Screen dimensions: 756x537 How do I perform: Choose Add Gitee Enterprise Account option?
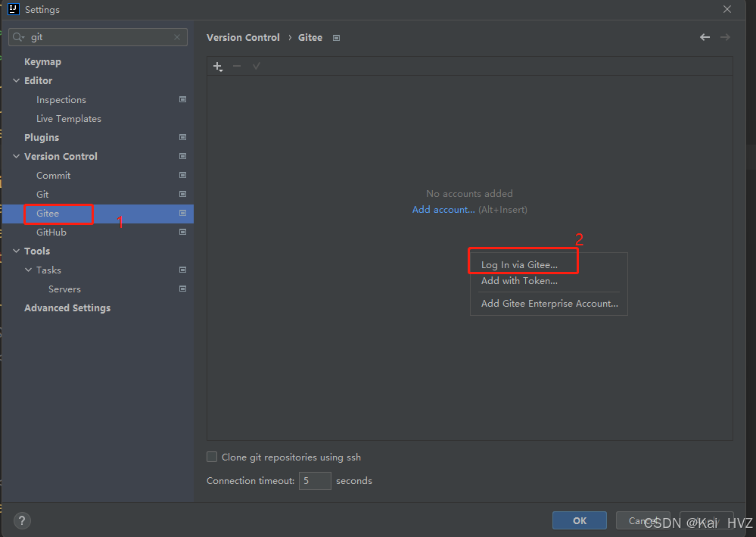(x=549, y=304)
